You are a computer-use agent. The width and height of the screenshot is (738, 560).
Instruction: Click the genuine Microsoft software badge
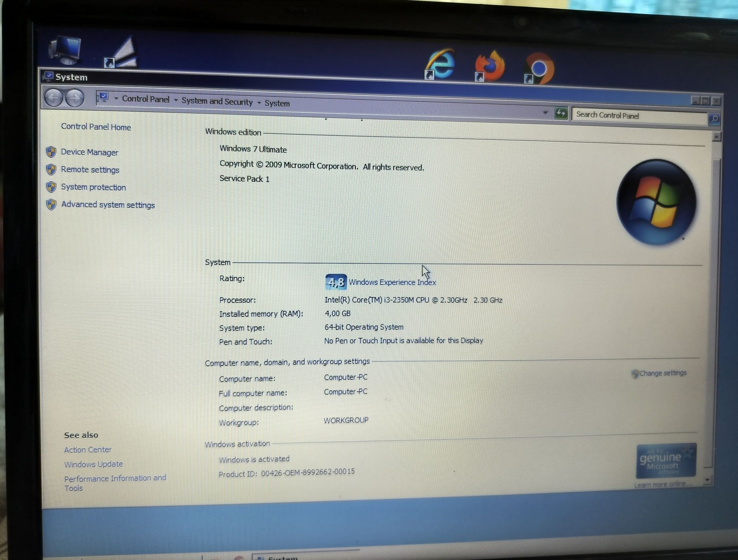click(666, 461)
